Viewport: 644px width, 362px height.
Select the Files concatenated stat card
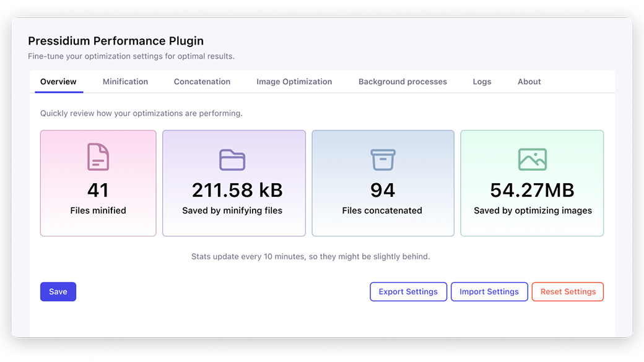(383, 183)
